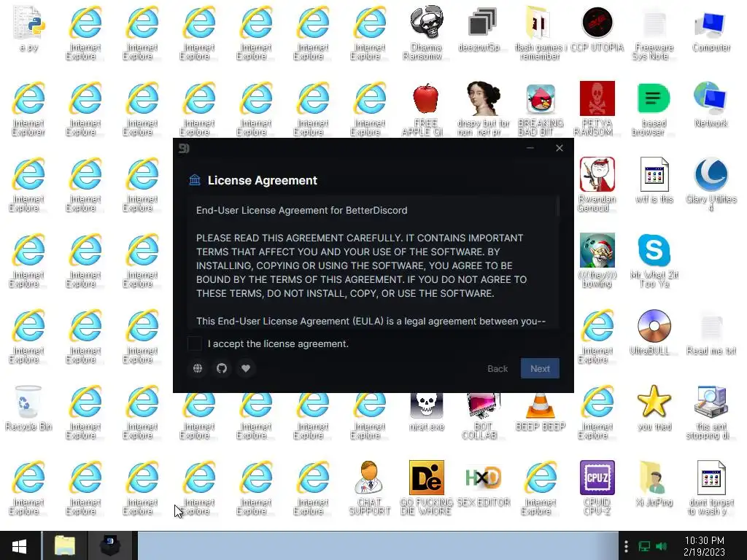Minimize the BetterDiscord installer window
747x560 pixels.
click(530, 148)
